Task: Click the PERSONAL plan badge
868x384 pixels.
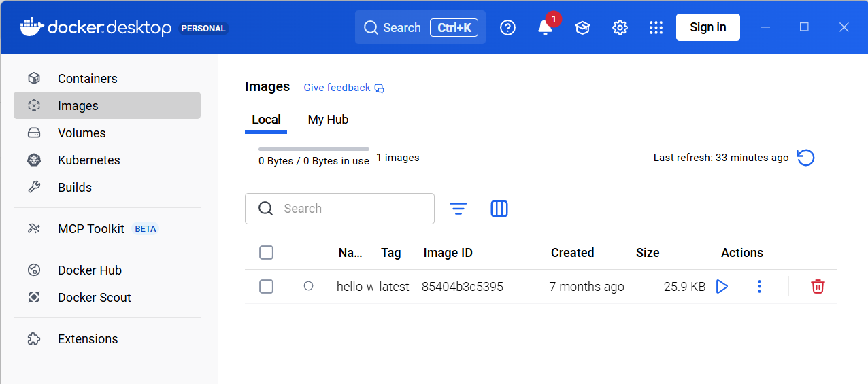Action: pyautogui.click(x=203, y=29)
